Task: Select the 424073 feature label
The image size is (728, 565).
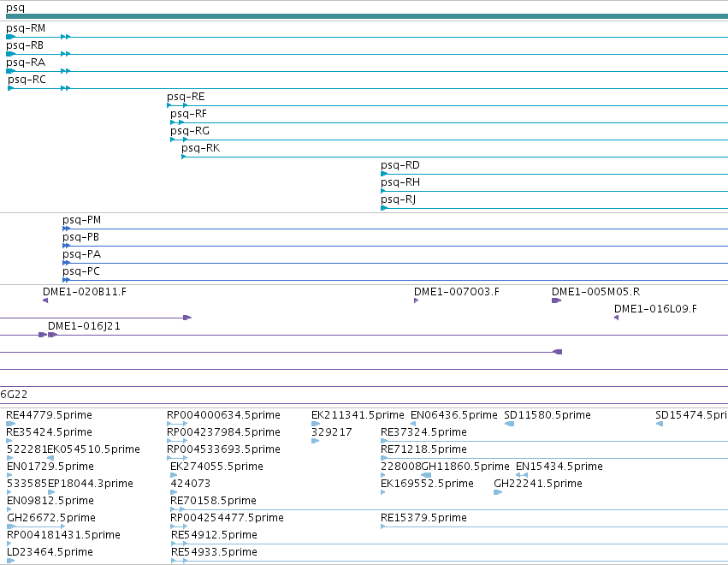Action: pyautogui.click(x=191, y=485)
